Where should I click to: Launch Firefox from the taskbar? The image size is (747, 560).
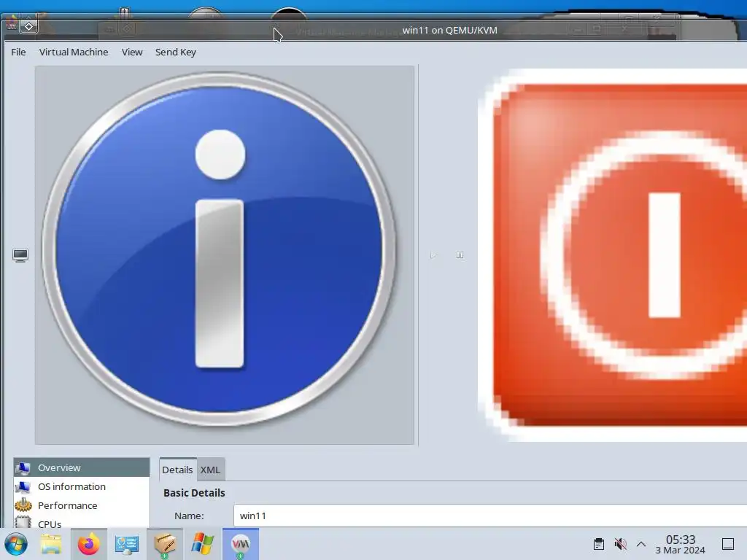pos(88,544)
